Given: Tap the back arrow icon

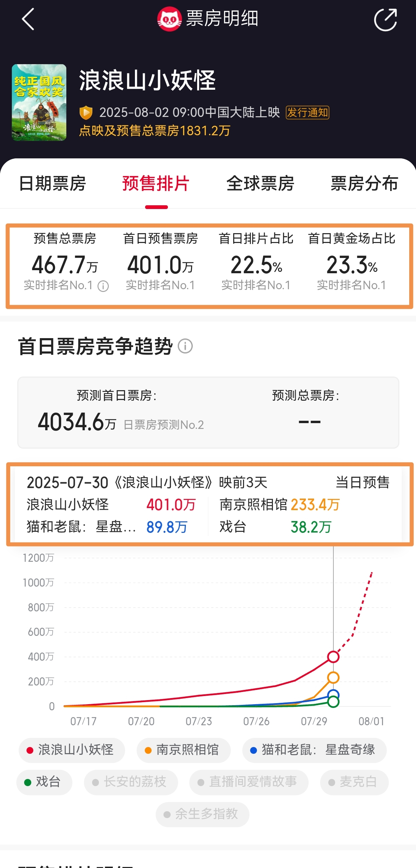Looking at the screenshot, I should [x=28, y=19].
